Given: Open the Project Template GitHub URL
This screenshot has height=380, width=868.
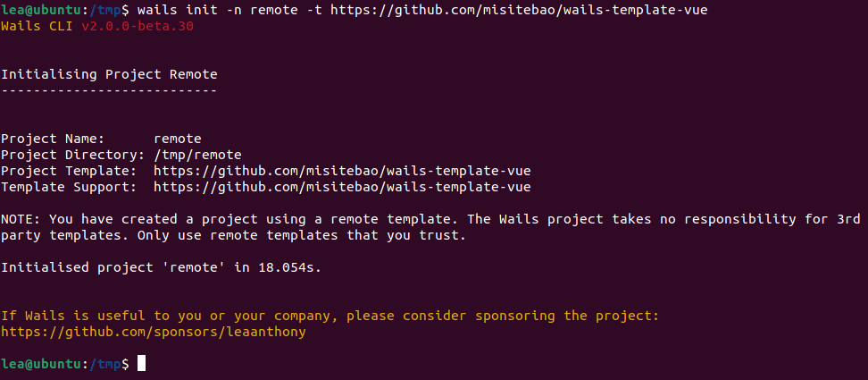Looking at the screenshot, I should point(342,171).
